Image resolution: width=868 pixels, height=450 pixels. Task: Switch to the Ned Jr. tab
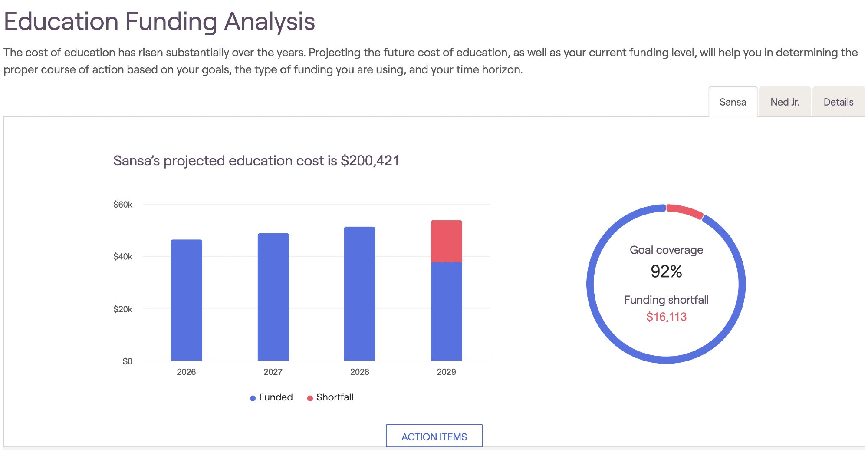[x=784, y=102]
